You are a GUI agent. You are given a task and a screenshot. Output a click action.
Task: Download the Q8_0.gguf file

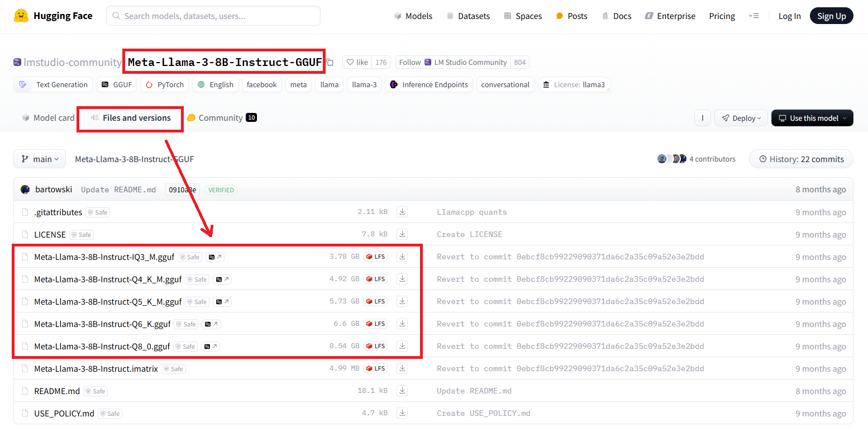(402, 346)
